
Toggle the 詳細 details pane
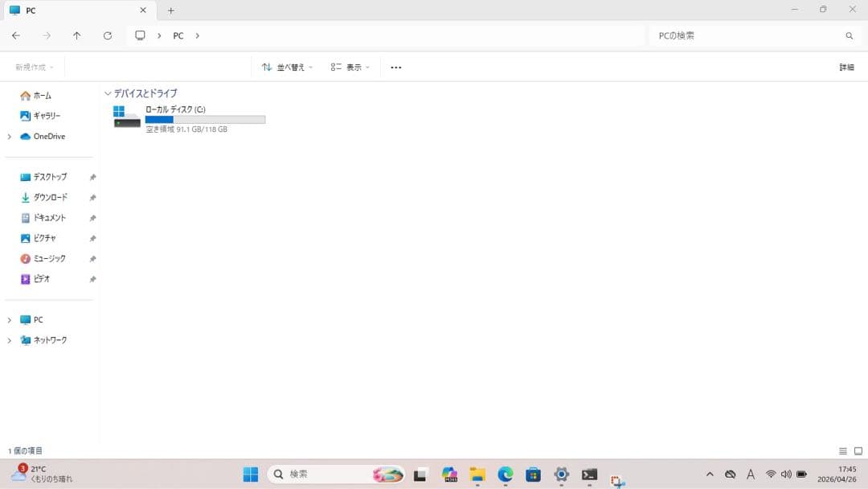[x=846, y=67]
